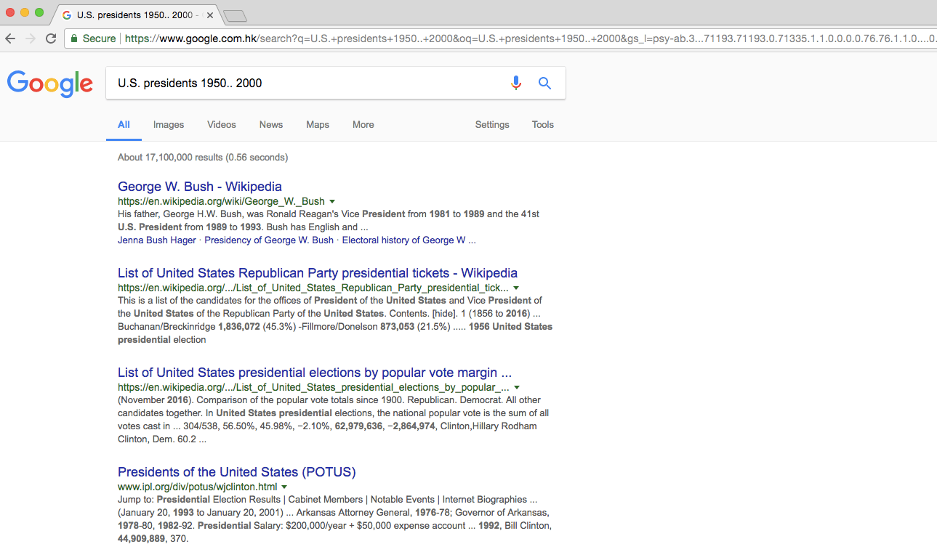Open dropdown arrow beside popular vote margin URL
This screenshot has height=560, width=937.
517,388
